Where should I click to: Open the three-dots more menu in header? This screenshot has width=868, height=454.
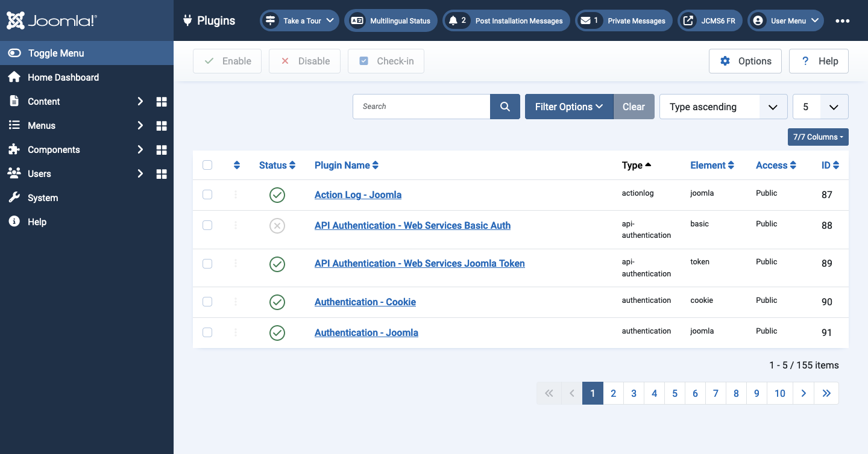[843, 20]
